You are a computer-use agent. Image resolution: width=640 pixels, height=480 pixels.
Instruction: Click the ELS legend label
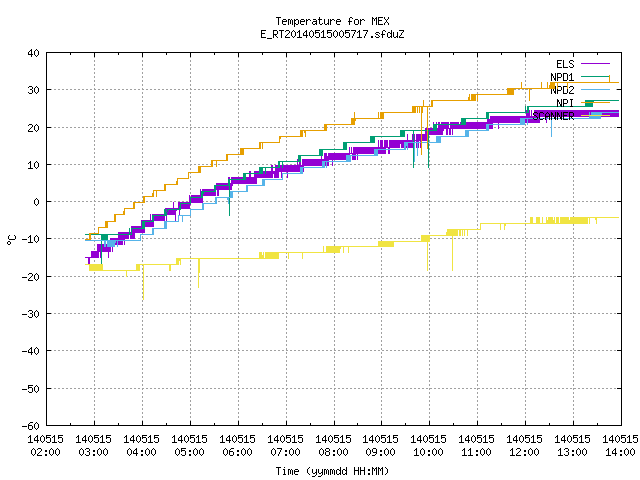coord(565,64)
